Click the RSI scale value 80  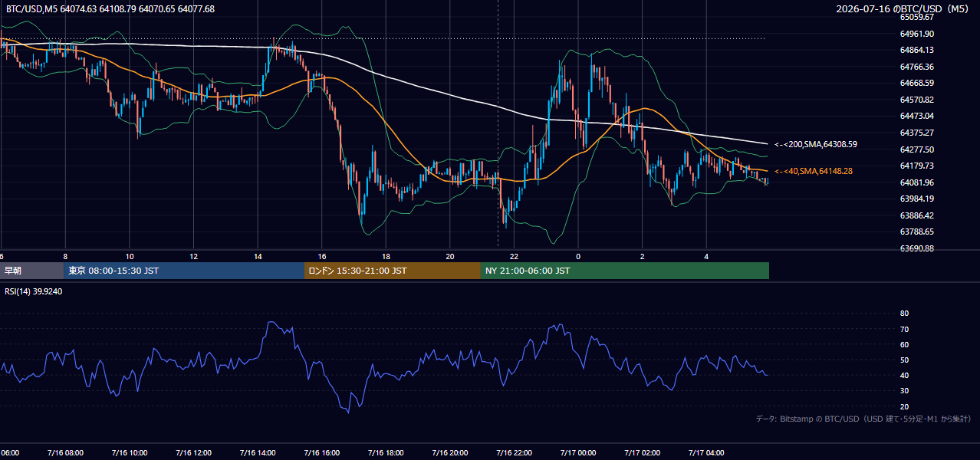(904, 314)
